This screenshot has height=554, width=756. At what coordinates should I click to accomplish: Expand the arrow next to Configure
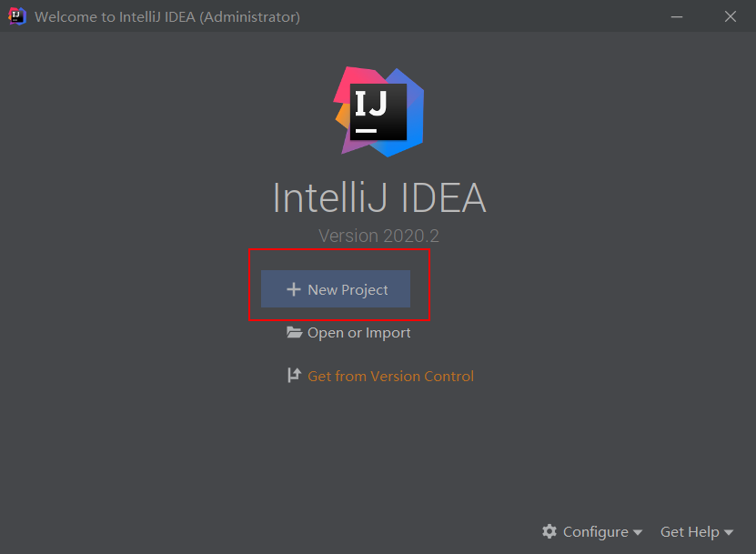coord(638,532)
